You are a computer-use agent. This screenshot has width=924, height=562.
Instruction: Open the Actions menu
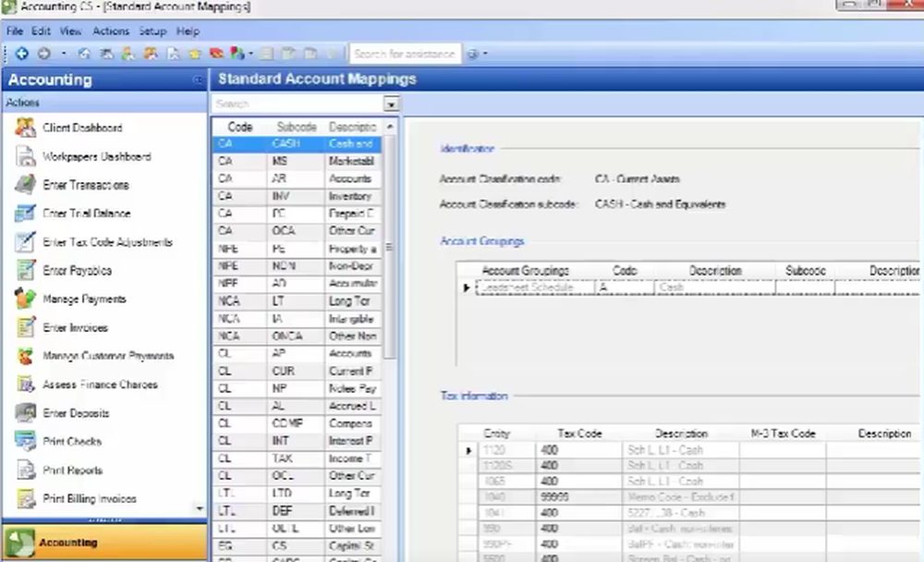click(x=111, y=31)
